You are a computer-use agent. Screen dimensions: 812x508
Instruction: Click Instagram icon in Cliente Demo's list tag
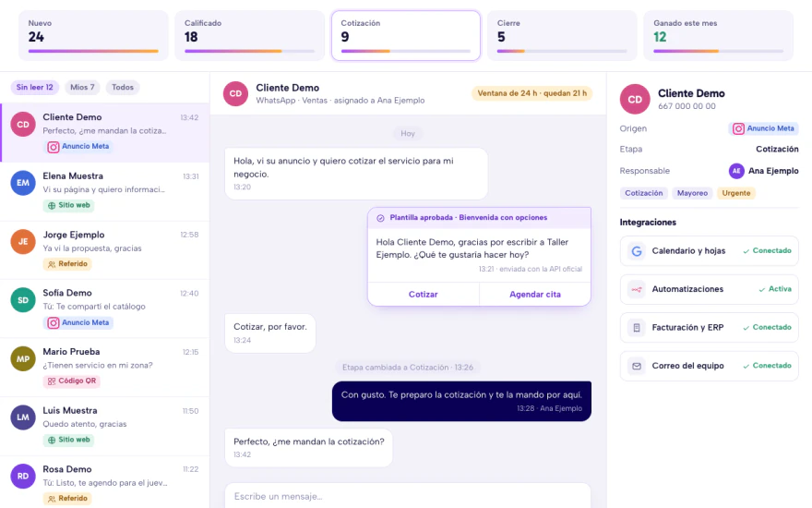[54, 147]
